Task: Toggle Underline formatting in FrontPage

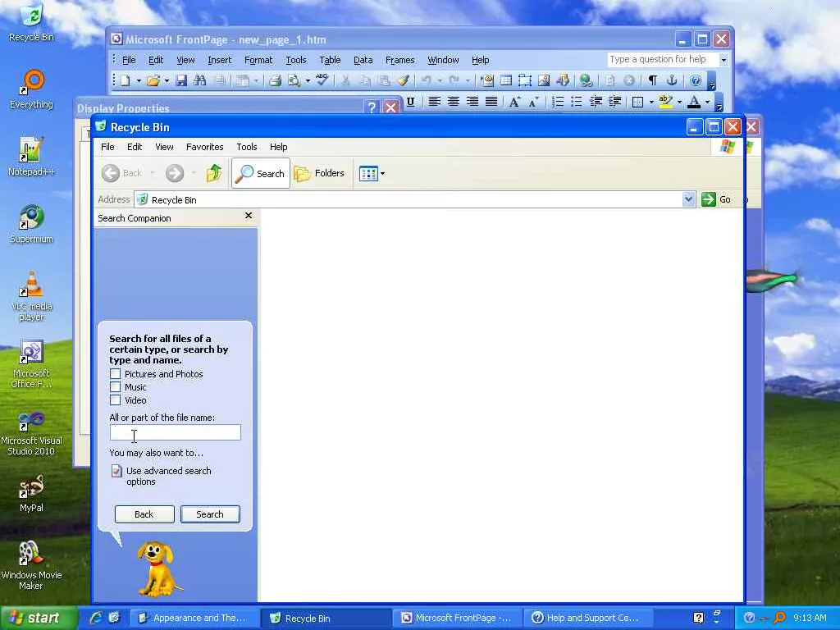Action: 410,102
